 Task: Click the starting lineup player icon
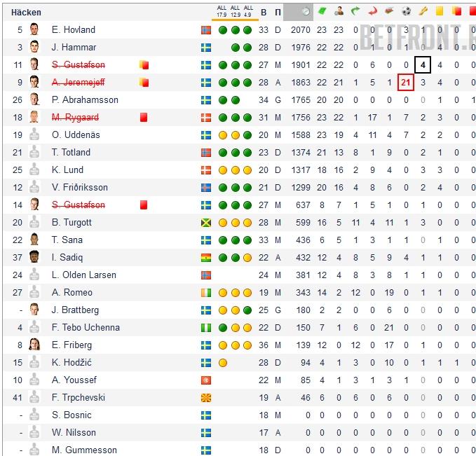[x=339, y=12]
